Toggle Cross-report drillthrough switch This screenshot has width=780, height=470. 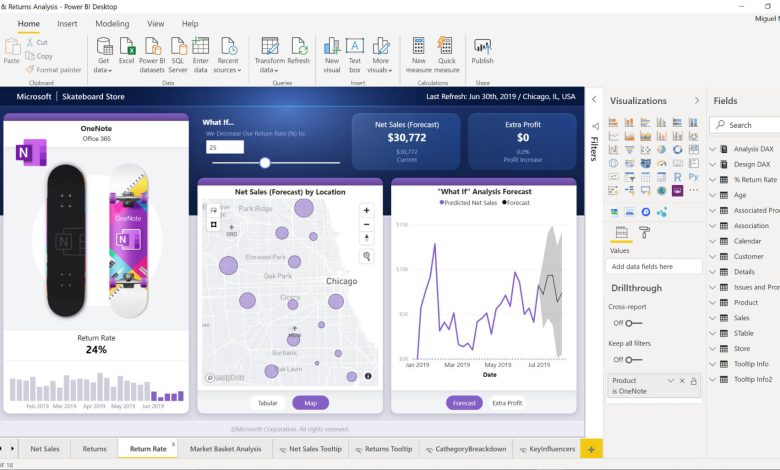coord(633,323)
